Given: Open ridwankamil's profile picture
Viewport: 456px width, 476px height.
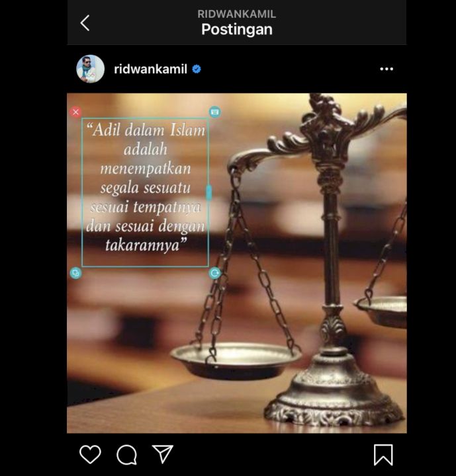Looking at the screenshot, I should (90, 69).
